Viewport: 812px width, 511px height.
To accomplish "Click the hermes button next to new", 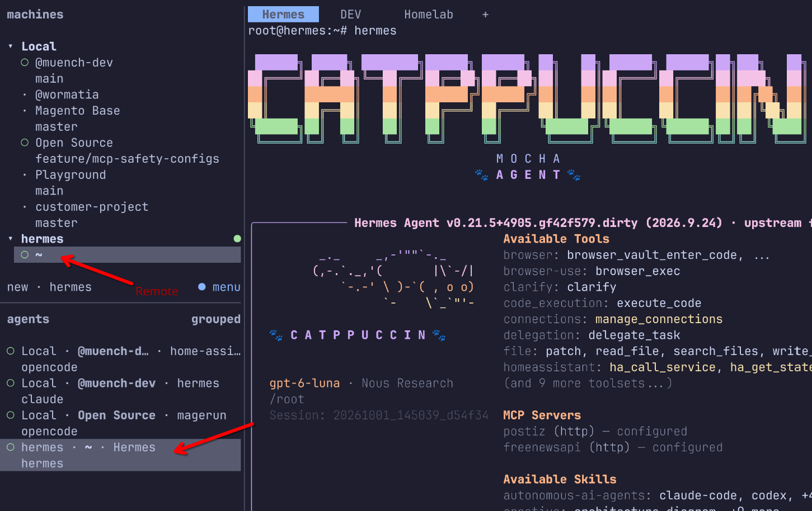I will click(71, 287).
